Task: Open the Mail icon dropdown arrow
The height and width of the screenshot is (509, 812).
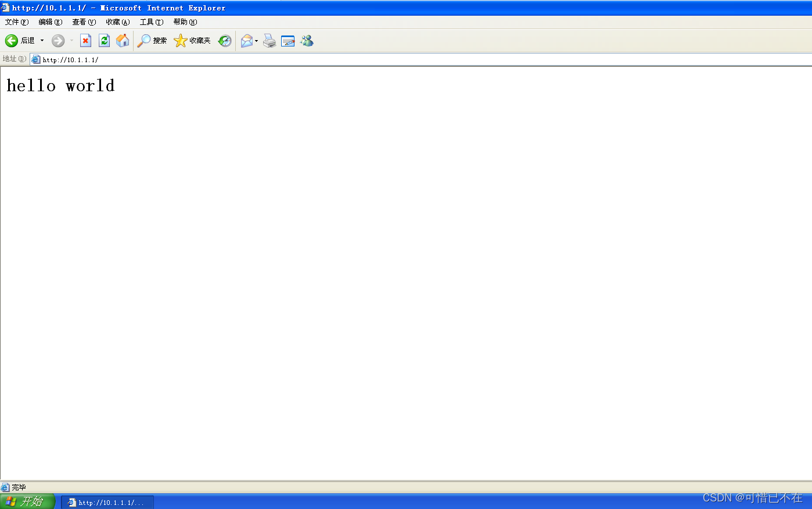Action: (256, 40)
